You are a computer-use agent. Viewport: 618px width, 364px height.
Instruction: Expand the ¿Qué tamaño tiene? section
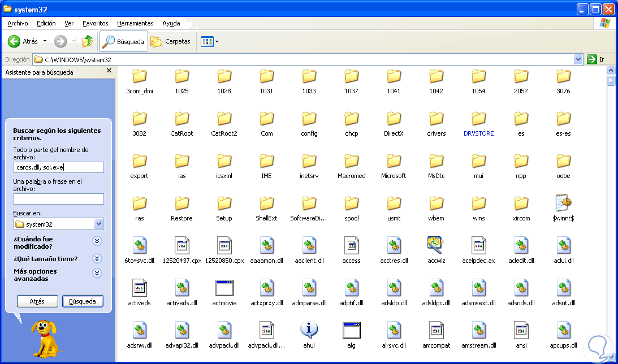click(x=97, y=259)
